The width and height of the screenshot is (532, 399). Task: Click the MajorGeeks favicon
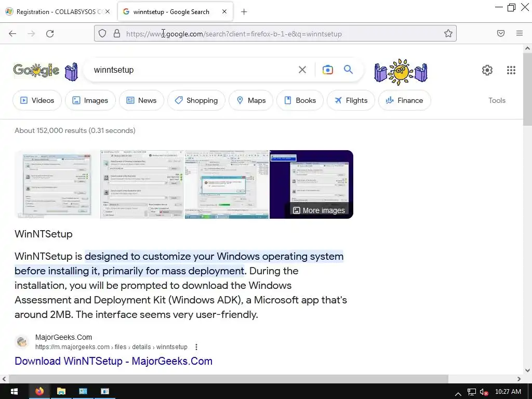[22, 341]
